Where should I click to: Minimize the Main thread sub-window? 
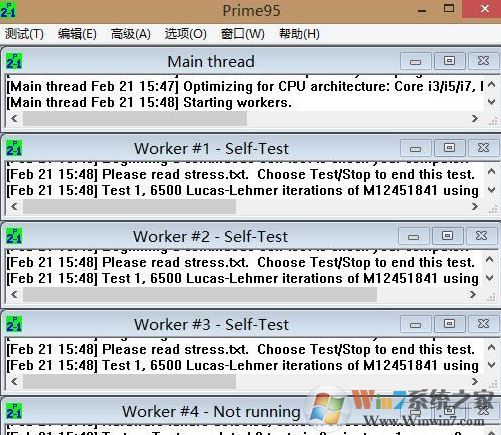(x=416, y=61)
